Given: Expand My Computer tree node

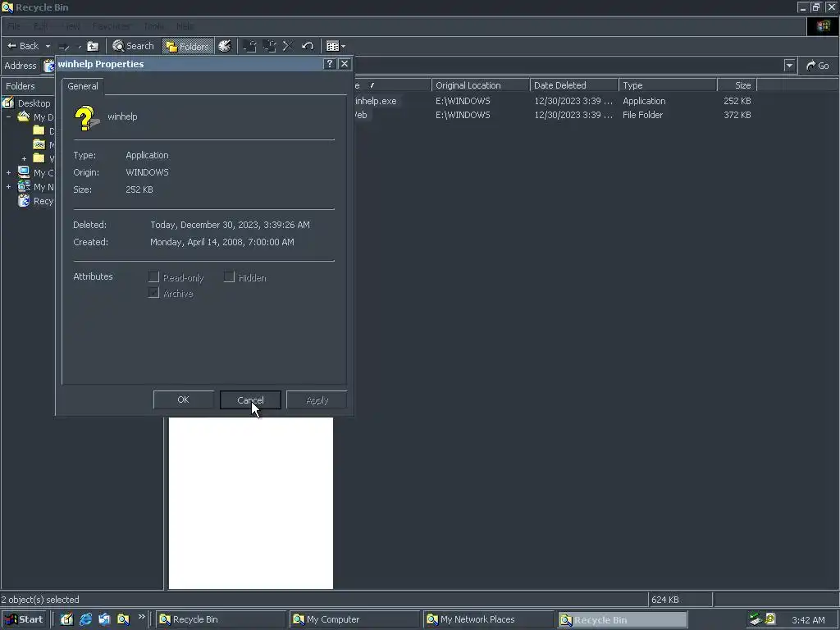Looking at the screenshot, I should (8, 172).
